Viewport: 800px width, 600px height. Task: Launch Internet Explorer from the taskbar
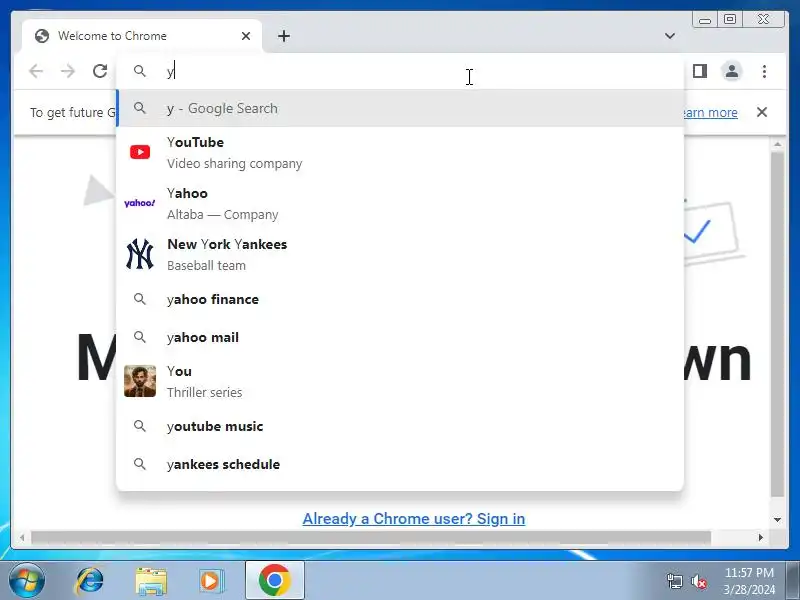(x=89, y=581)
